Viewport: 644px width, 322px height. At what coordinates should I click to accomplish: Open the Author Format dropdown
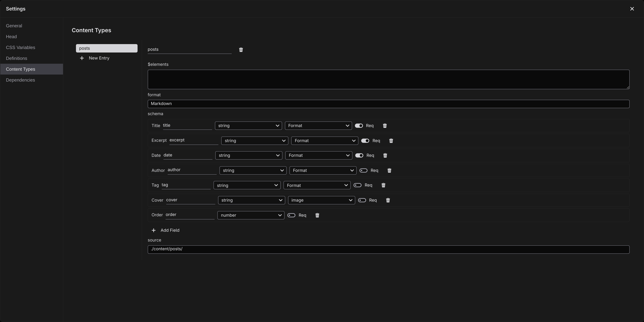[323, 170]
